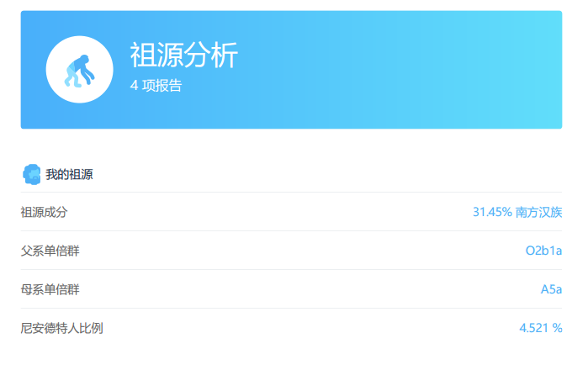
Task: Open the 父系单倍群 report row label
Action: click(x=50, y=251)
